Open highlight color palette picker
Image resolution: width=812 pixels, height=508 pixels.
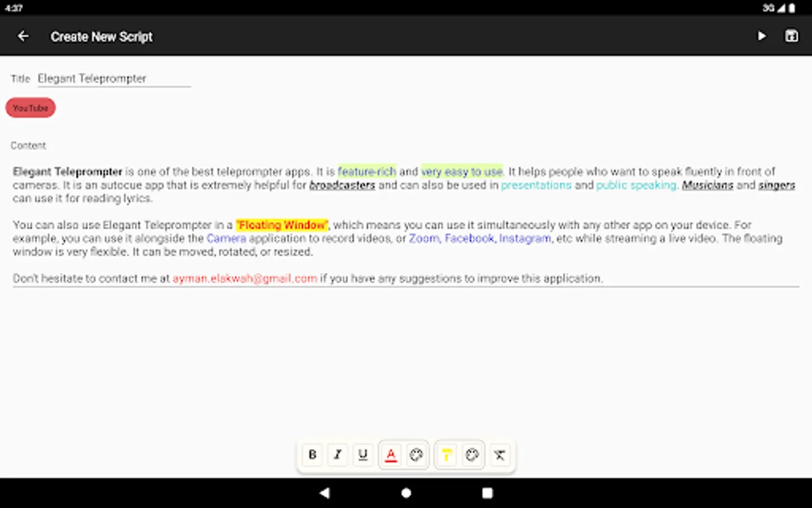(472, 454)
